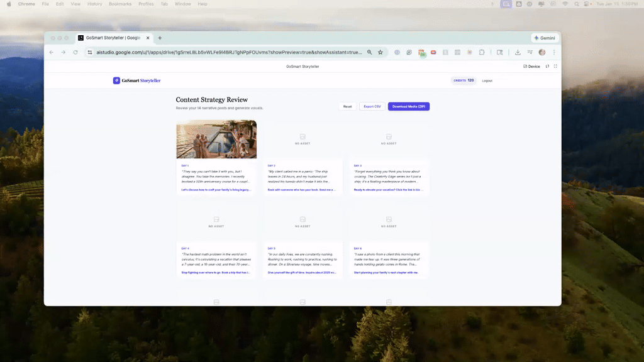This screenshot has width=644, height=362.
Task: Open Chrome's three-dot overflow menu
Action: [554, 53]
